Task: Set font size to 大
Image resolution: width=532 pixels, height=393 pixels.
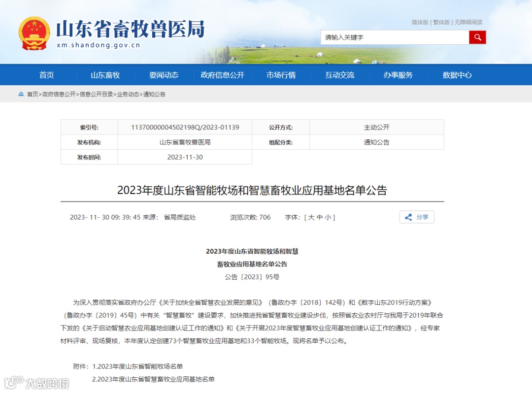Action: [x=311, y=217]
